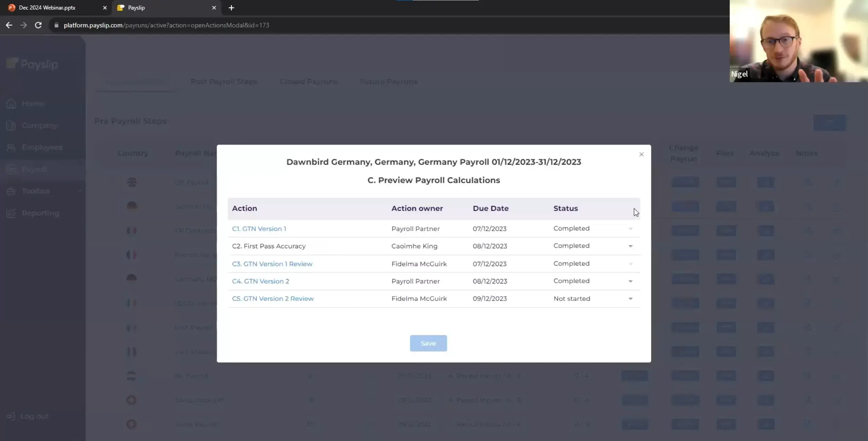868x441 pixels.
Task: Close the actions modal with X
Action: click(641, 154)
